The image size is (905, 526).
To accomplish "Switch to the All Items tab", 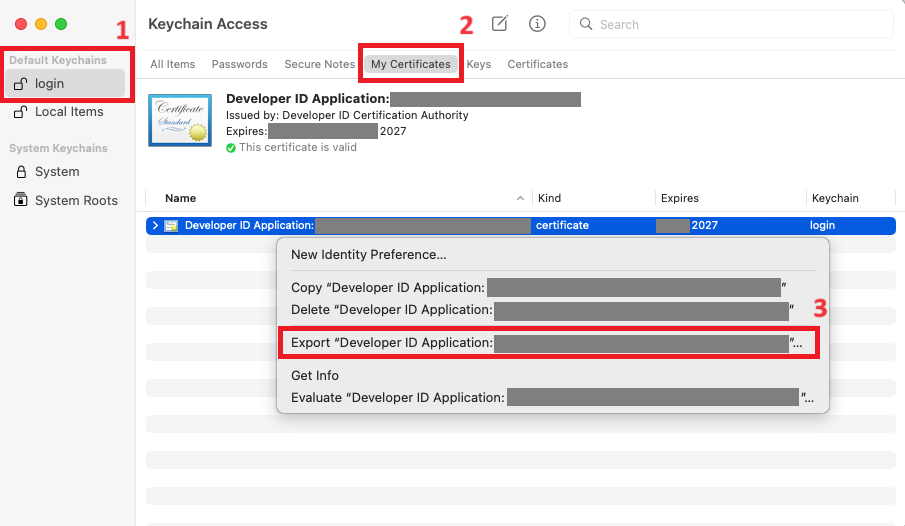I will coord(173,64).
